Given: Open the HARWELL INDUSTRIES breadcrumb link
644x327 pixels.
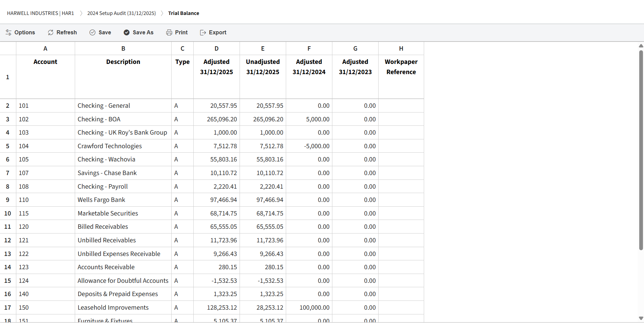Looking at the screenshot, I should click(x=40, y=13).
